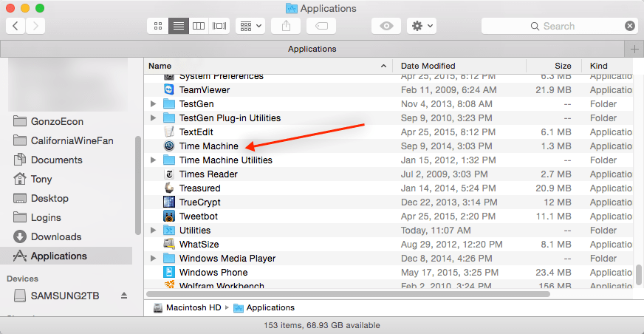644x334 pixels.
Task: Select the TestGen folder icon
Action: coord(169,104)
